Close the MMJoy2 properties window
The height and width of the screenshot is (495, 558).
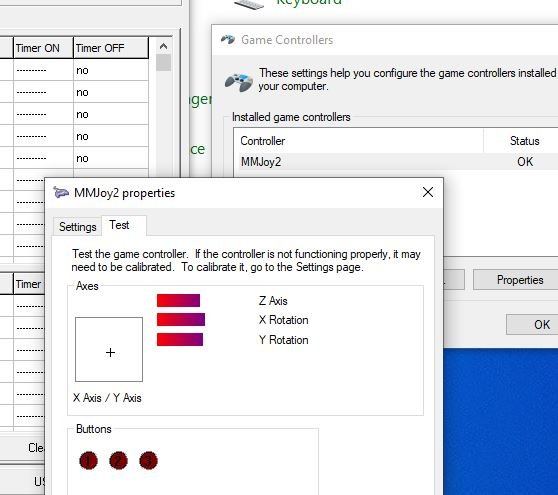pyautogui.click(x=428, y=192)
